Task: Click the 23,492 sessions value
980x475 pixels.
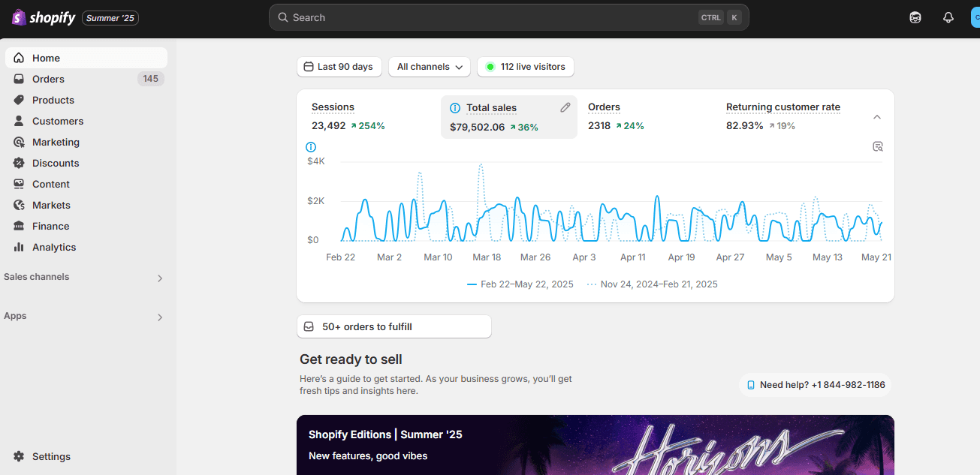Action: click(x=329, y=126)
